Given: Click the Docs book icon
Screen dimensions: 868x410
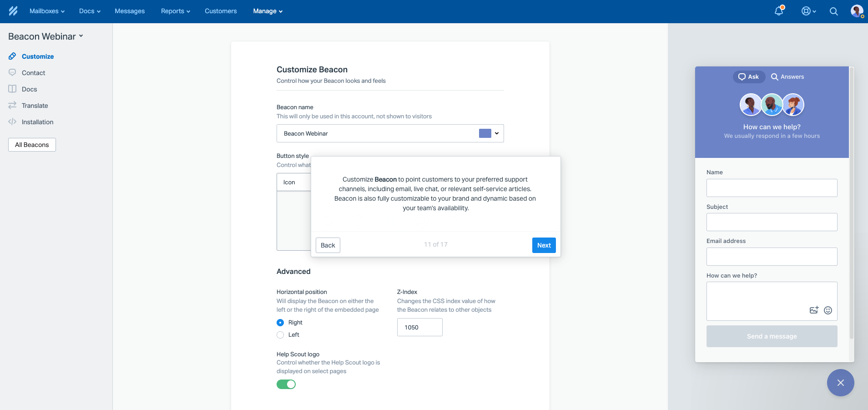Looking at the screenshot, I should tap(12, 89).
